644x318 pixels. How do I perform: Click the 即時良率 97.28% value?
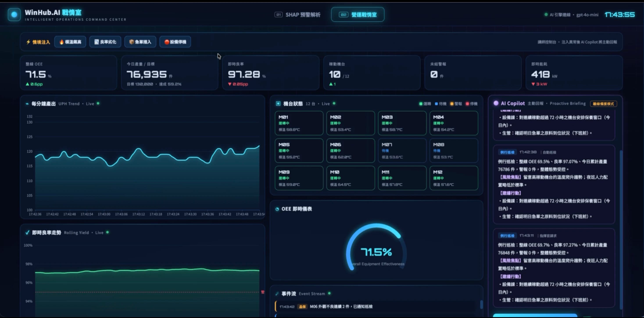click(x=244, y=74)
